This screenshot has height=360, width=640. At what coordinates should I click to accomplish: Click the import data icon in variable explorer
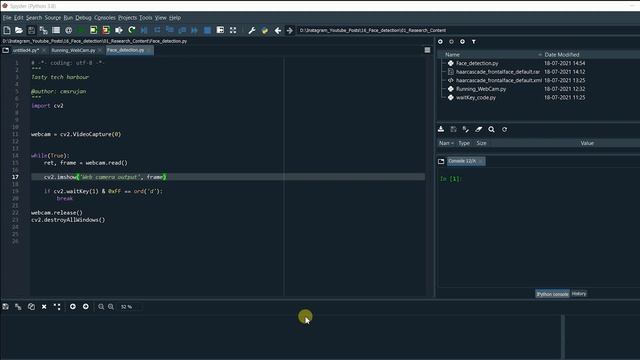pos(441,129)
